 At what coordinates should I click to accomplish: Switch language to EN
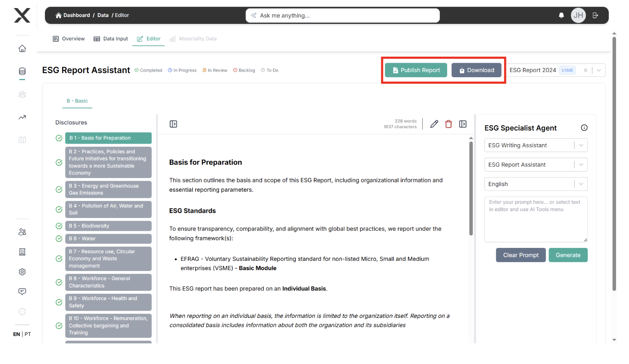17,334
